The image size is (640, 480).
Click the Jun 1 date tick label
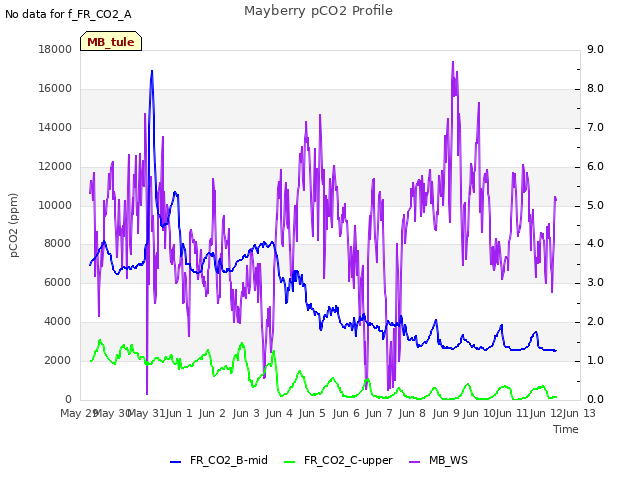(x=179, y=413)
